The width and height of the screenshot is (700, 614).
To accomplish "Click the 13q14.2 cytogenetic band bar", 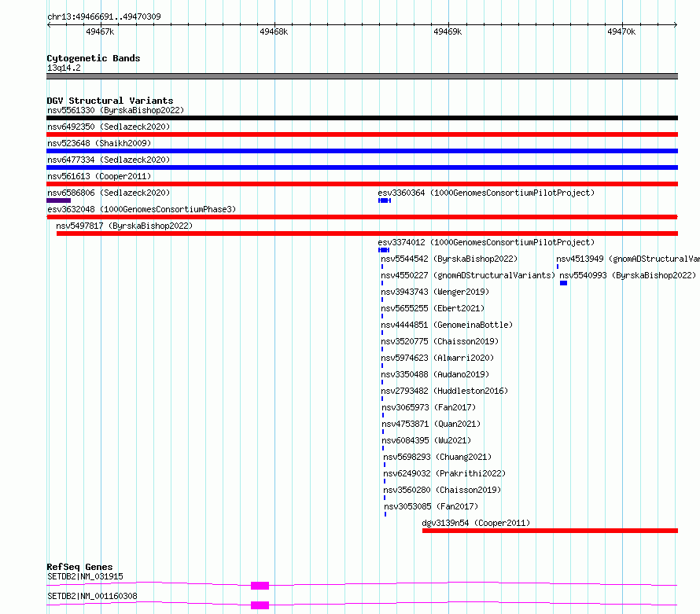I will click(x=362, y=76).
